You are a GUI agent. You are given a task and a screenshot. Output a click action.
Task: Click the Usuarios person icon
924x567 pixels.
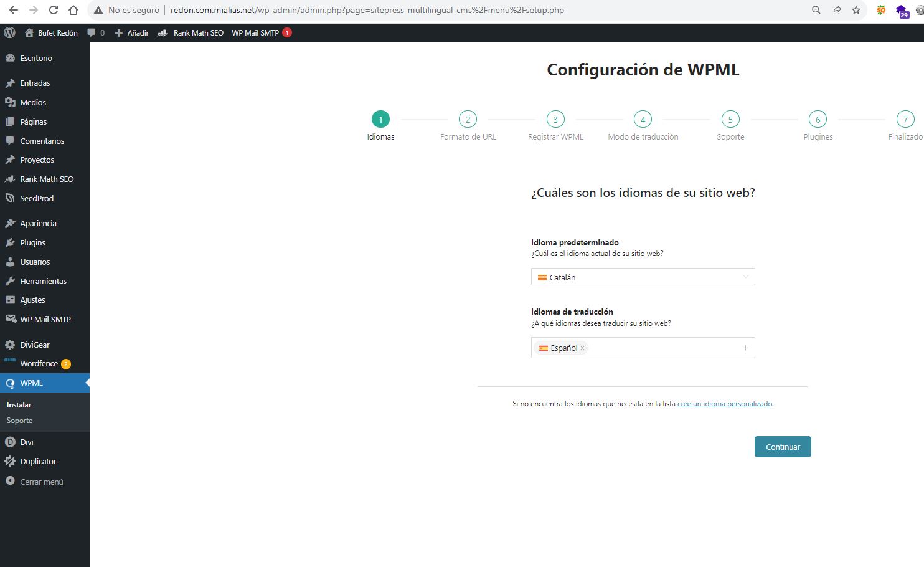(x=10, y=262)
